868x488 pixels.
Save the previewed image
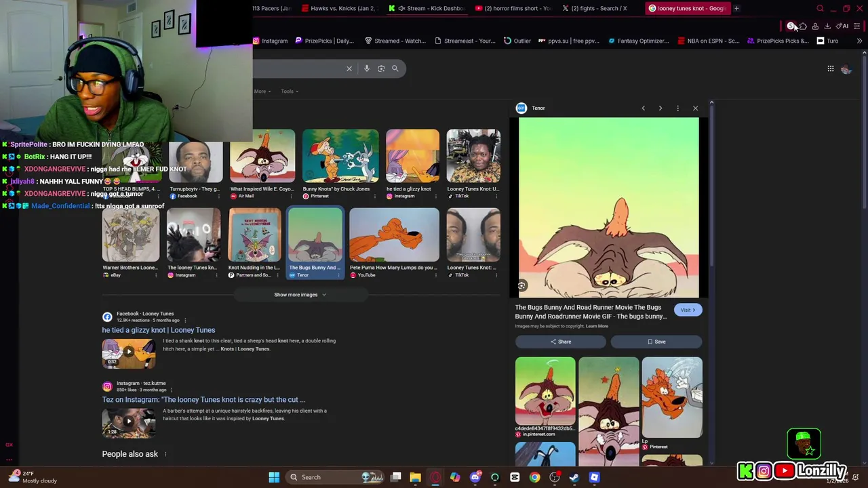click(656, 342)
